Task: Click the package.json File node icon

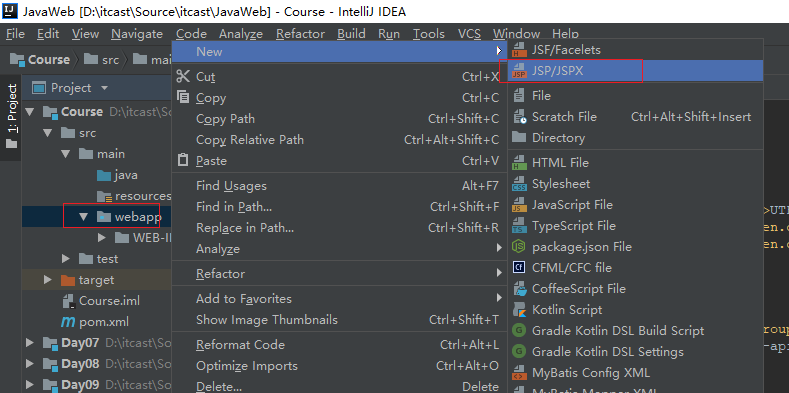Action: pyautogui.click(x=519, y=247)
